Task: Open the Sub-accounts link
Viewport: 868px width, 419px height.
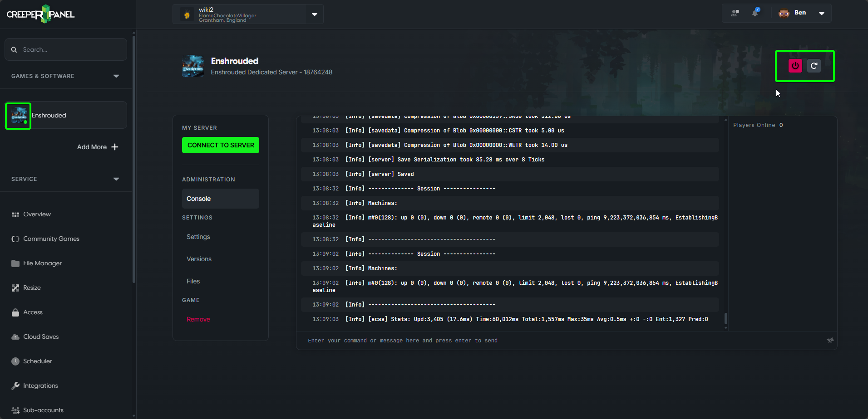Action: [x=43, y=410]
